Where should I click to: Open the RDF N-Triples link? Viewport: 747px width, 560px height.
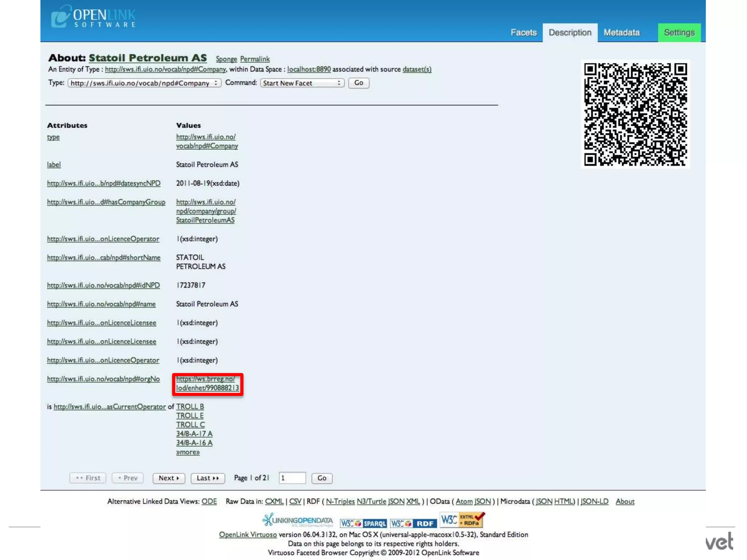(340, 502)
